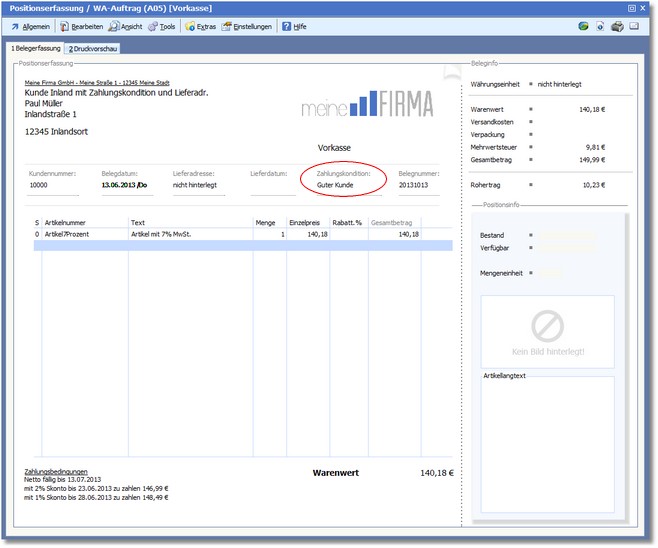Click the Hilfe help icon
The height and width of the screenshot is (548, 658).
pyautogui.click(x=293, y=27)
